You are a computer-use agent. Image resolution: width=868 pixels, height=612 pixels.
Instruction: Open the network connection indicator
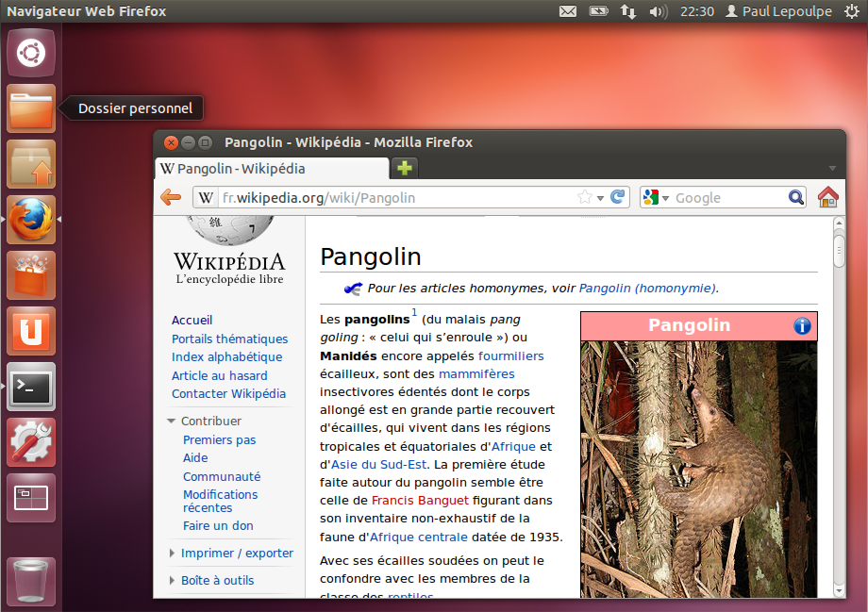coord(628,11)
